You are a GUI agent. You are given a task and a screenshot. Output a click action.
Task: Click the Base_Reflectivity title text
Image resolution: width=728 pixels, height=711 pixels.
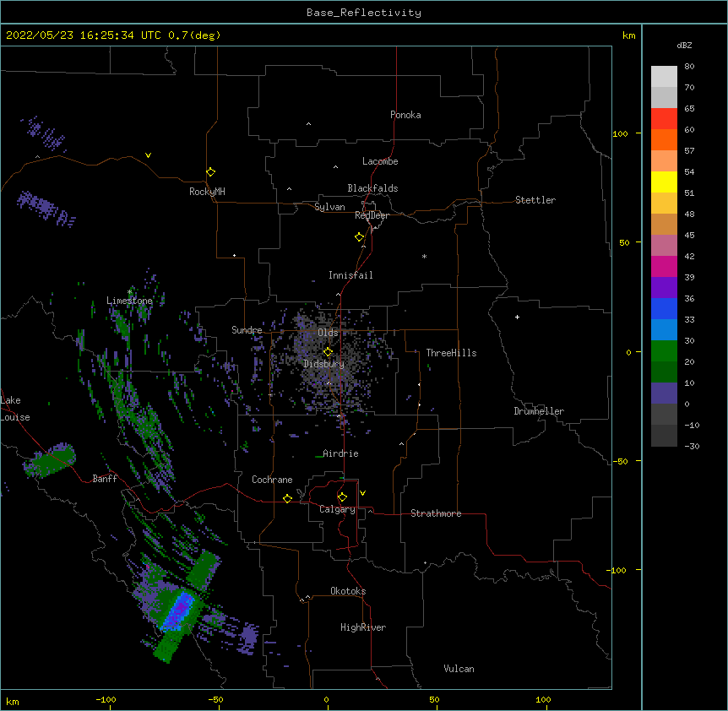364,13
